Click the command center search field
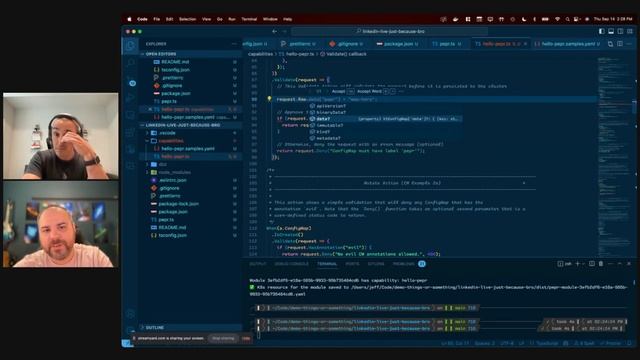640x360 pixels. pos(390,31)
